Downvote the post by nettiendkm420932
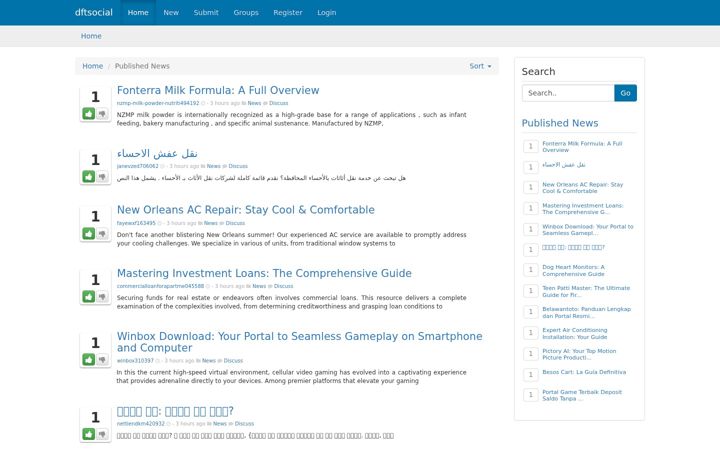The image size is (720, 450). tap(102, 434)
